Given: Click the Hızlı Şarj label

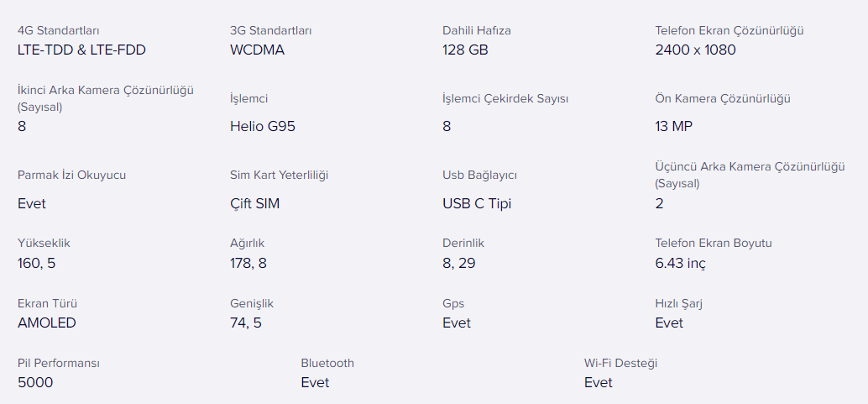Looking at the screenshot, I should 678,304.
